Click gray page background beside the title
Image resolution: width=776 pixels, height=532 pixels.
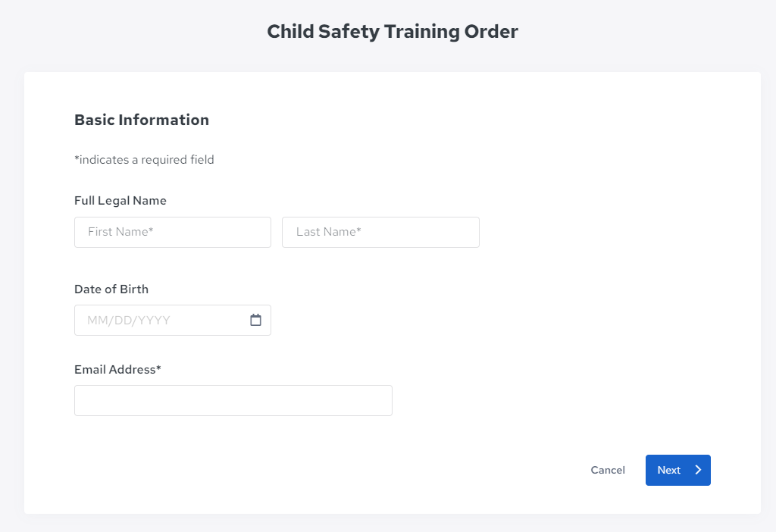643,32
